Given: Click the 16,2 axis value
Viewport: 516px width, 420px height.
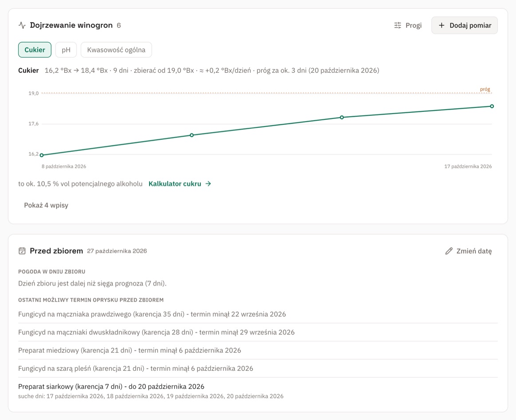Looking at the screenshot, I should (34, 154).
